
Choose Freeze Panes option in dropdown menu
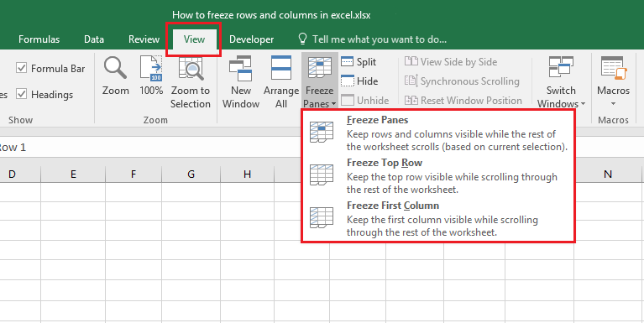437,133
